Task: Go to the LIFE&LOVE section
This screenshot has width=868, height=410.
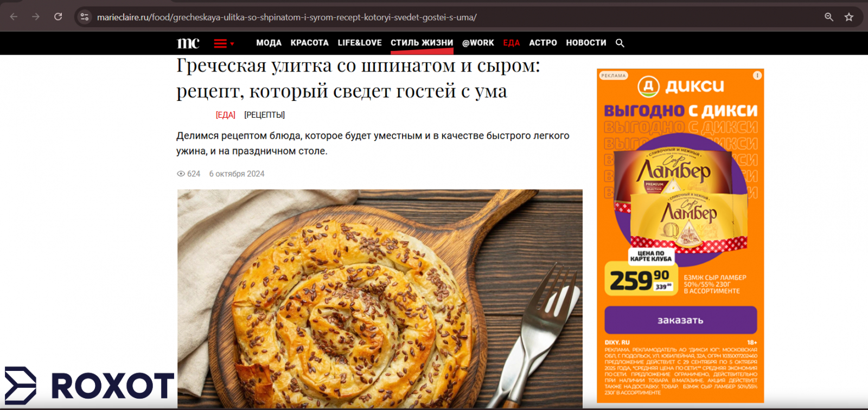Action: (x=360, y=43)
